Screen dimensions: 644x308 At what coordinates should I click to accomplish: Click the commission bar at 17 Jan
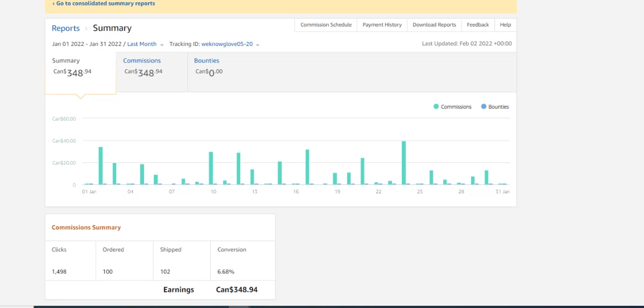pos(307,167)
